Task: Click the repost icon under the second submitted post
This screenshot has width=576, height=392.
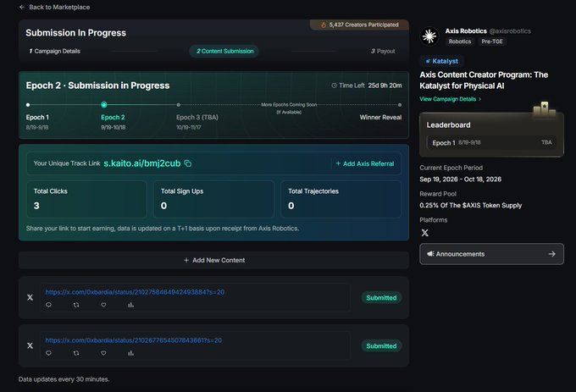Action: (76, 353)
